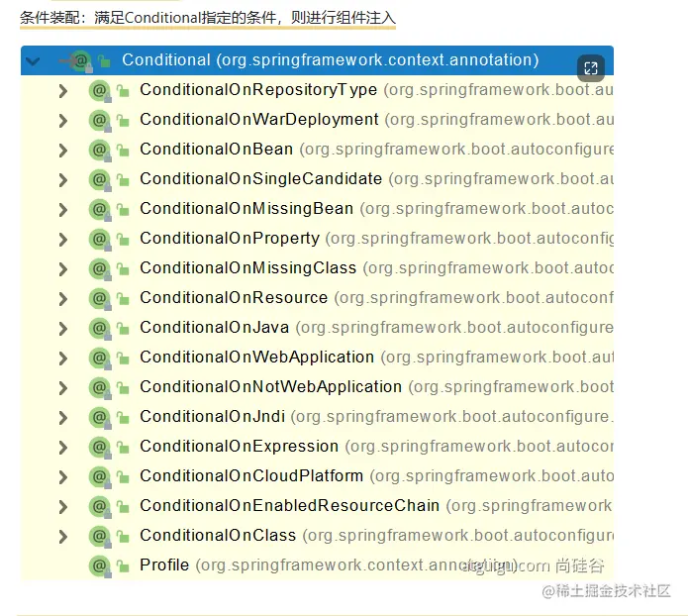Click annotation icon of ConditionalOnMissingClass
The height and width of the screenshot is (616, 688).
coord(100,269)
